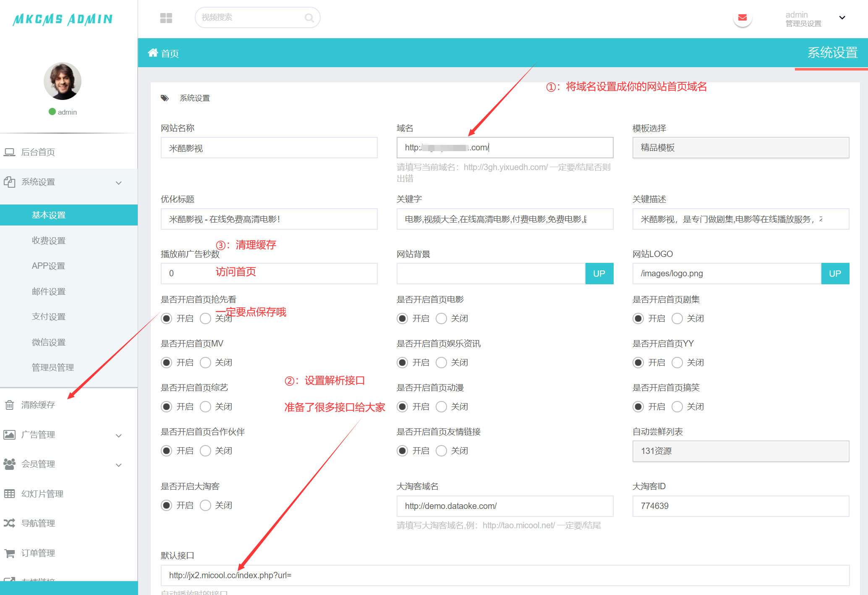Screen dimensions: 868x595
Task: Click the shuffle icon for 导航管理
Action: [x=9, y=523]
